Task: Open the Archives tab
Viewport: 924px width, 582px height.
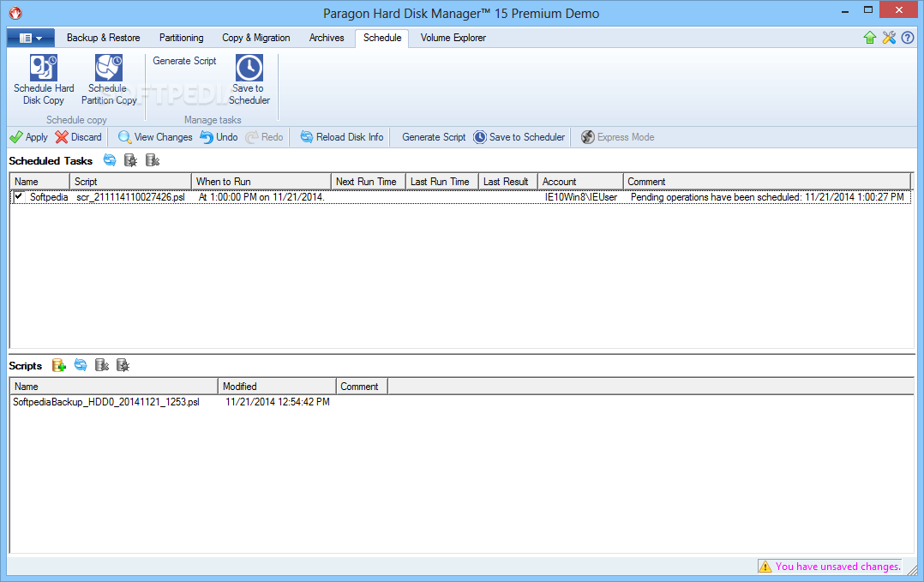Action: [327, 38]
